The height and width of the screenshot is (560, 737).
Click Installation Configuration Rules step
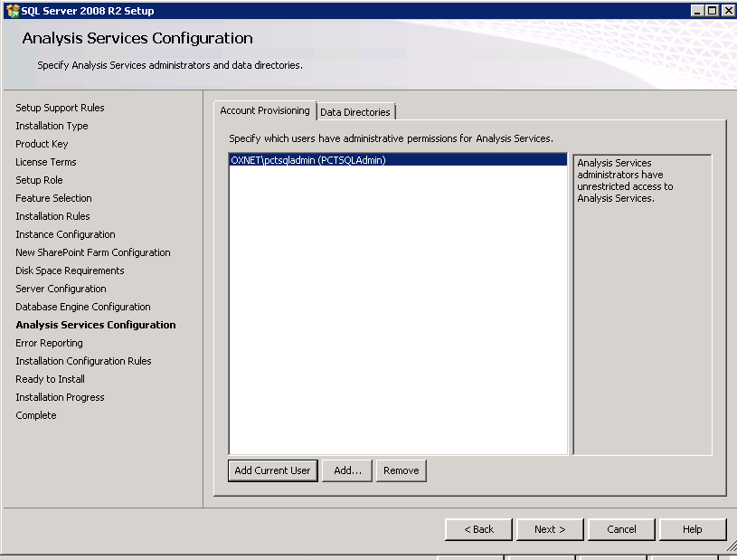[x=83, y=361]
